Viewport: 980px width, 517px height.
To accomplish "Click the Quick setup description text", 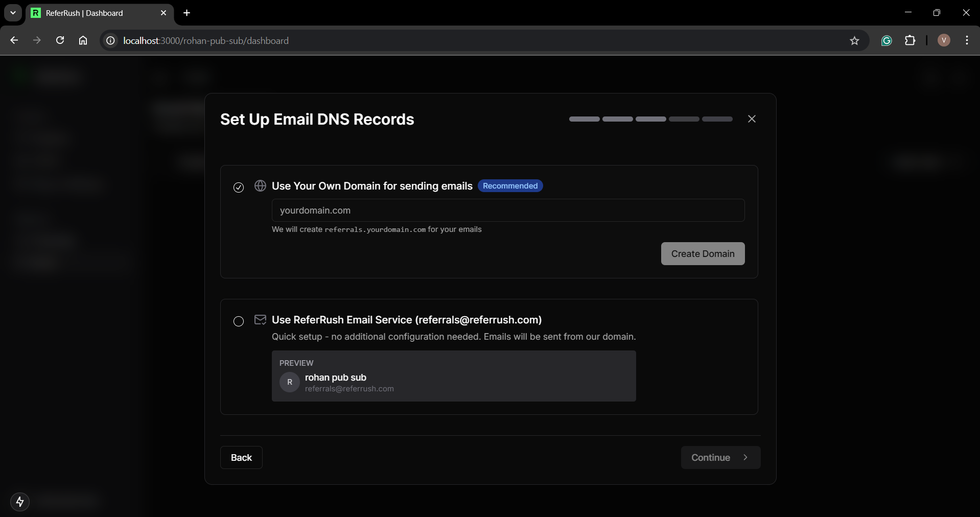I will 454,337.
